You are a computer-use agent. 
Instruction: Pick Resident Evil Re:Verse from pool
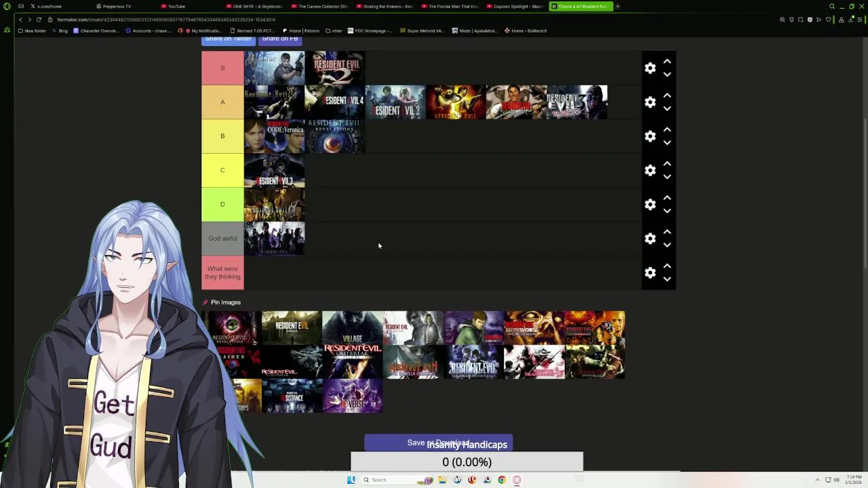point(353,396)
